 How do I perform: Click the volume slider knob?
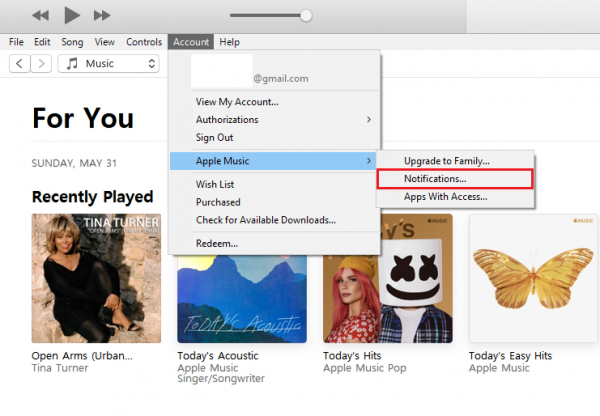[x=306, y=15]
